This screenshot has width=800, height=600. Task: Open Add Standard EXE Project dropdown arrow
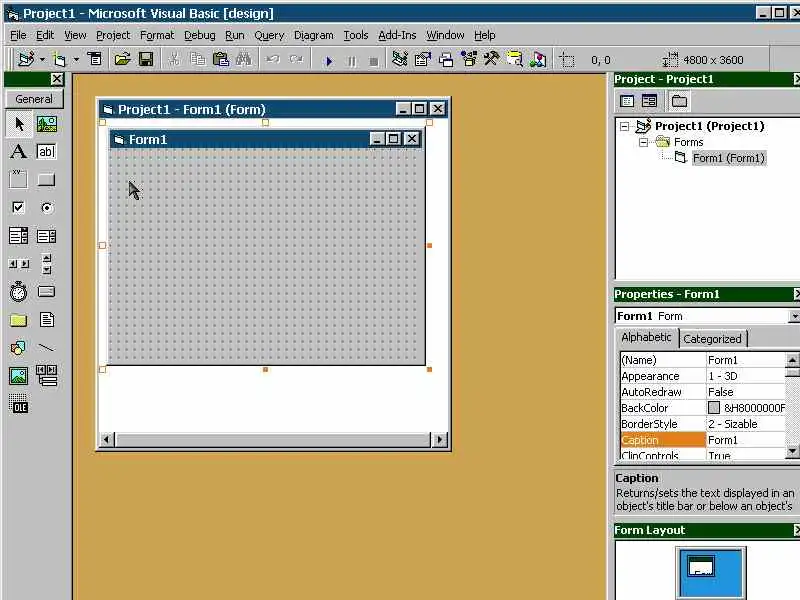[x=42, y=60]
